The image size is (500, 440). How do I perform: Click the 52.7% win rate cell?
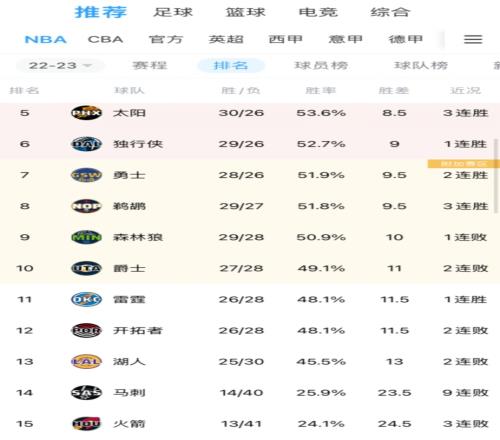pos(321,144)
